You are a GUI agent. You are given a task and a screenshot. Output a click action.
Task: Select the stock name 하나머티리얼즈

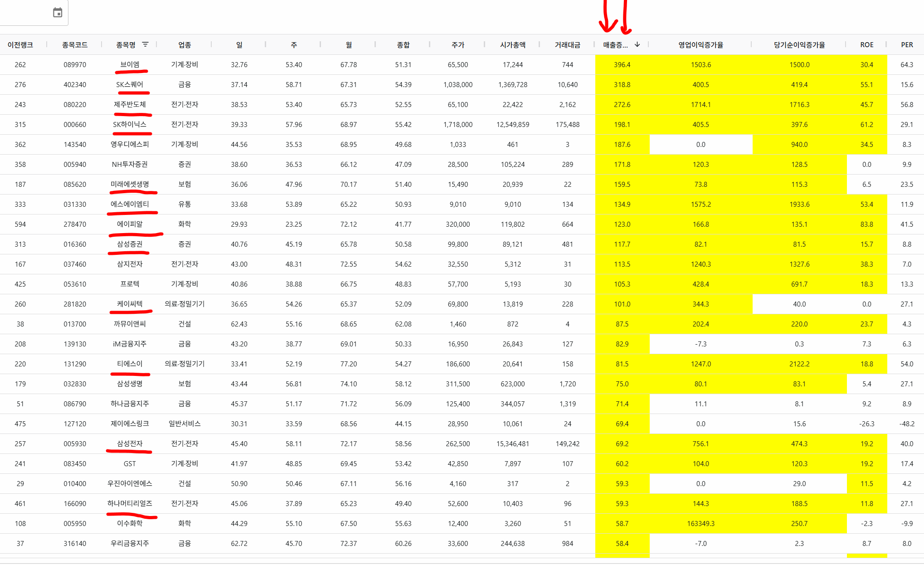[x=130, y=504]
